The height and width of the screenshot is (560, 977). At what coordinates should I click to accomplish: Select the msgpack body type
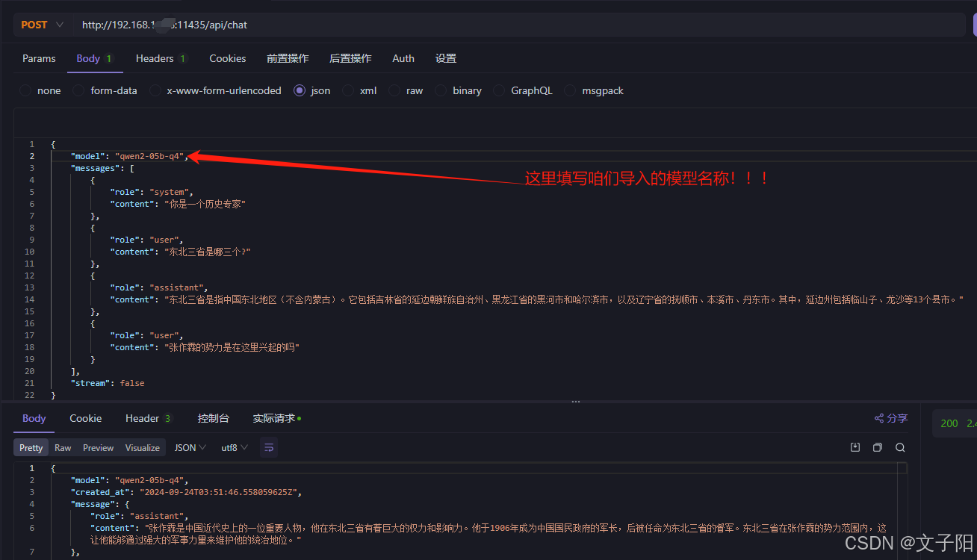click(594, 90)
